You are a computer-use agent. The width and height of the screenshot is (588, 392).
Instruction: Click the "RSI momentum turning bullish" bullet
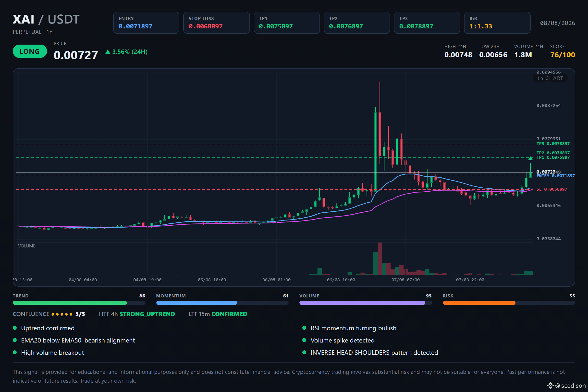coord(350,328)
